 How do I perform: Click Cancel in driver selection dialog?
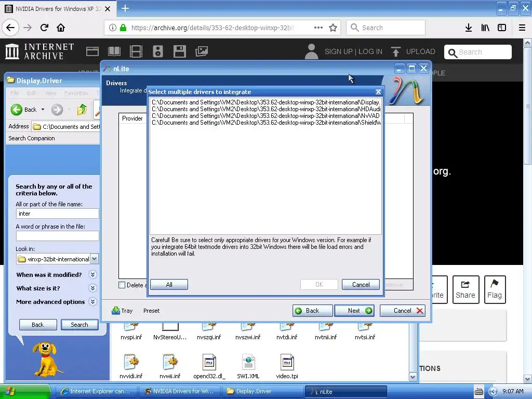click(361, 285)
